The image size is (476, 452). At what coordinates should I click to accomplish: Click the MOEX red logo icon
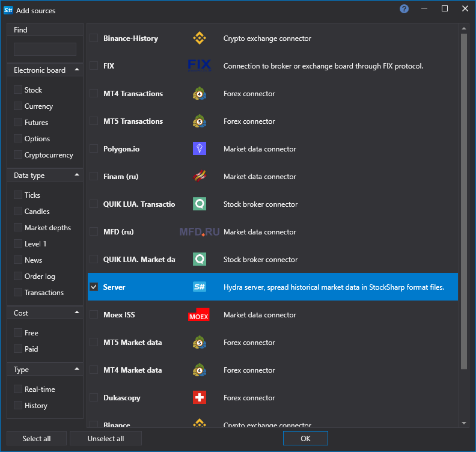click(199, 314)
